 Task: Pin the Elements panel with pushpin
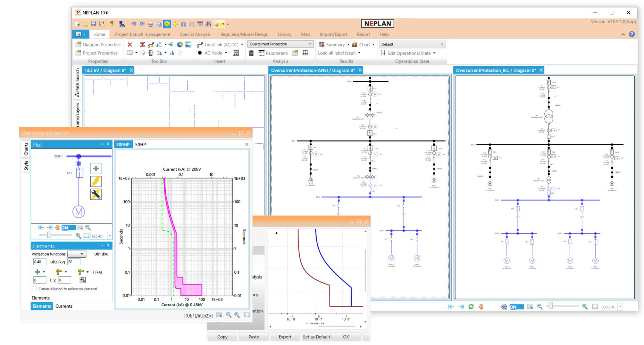pos(108,246)
